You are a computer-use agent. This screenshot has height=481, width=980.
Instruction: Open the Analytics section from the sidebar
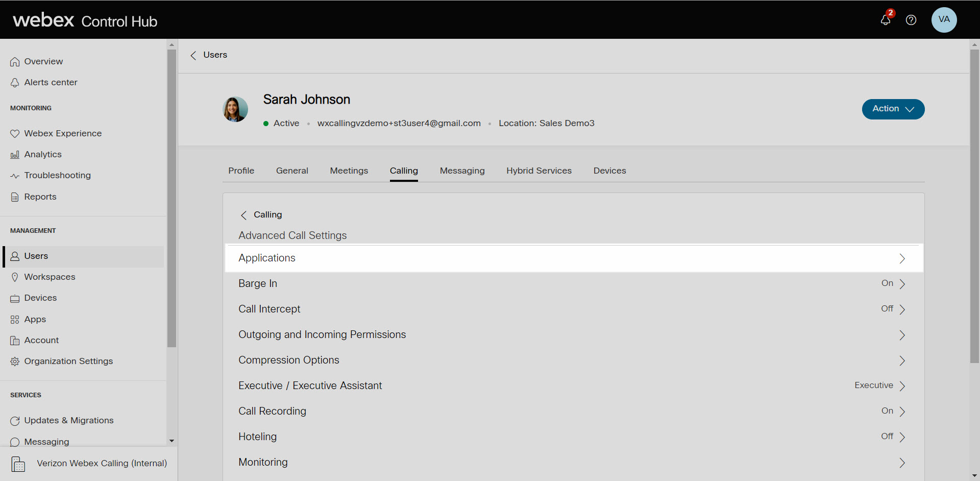[x=43, y=154]
